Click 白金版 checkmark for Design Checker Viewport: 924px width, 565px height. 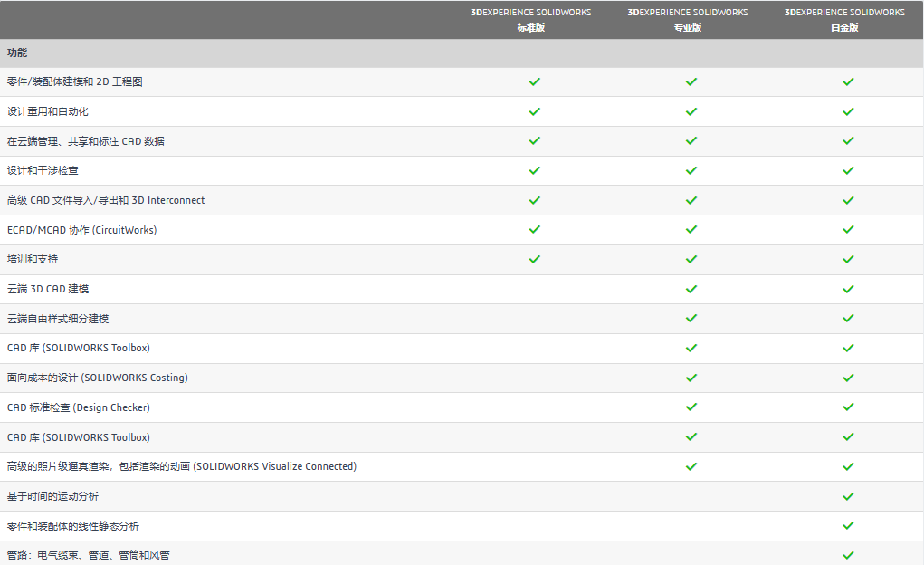(x=848, y=407)
